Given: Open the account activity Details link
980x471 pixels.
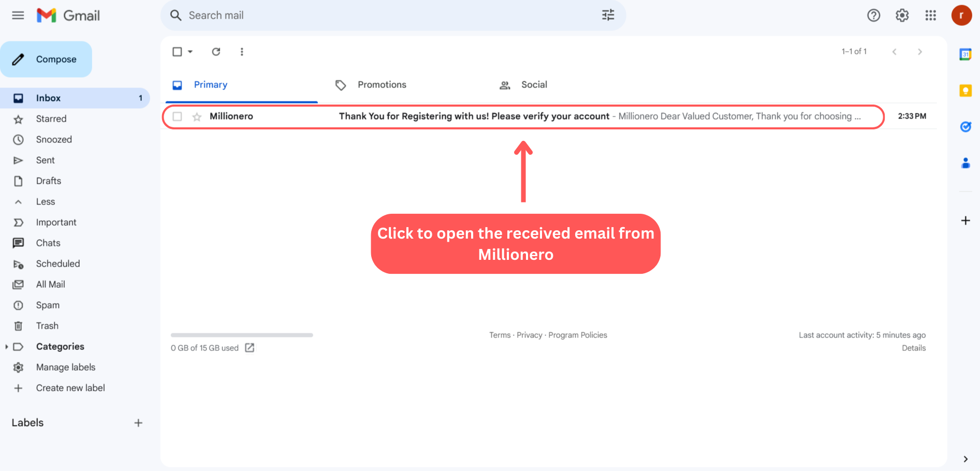Looking at the screenshot, I should 913,348.
